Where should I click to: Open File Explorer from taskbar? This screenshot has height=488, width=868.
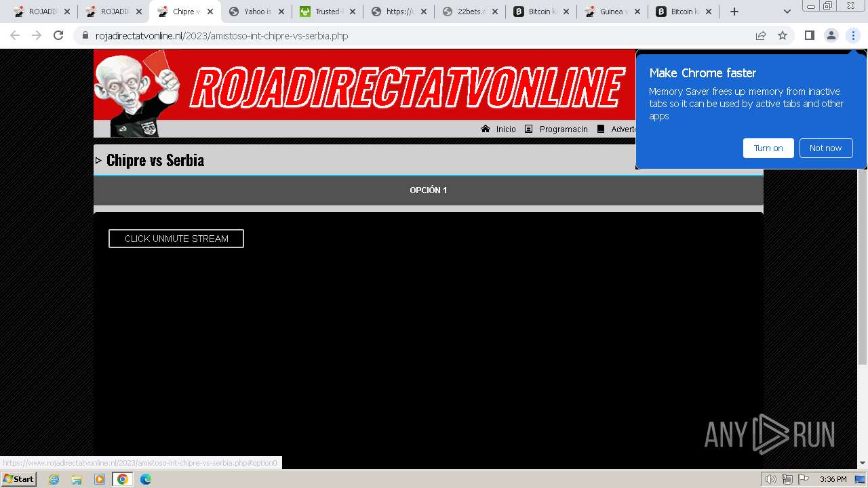77,479
